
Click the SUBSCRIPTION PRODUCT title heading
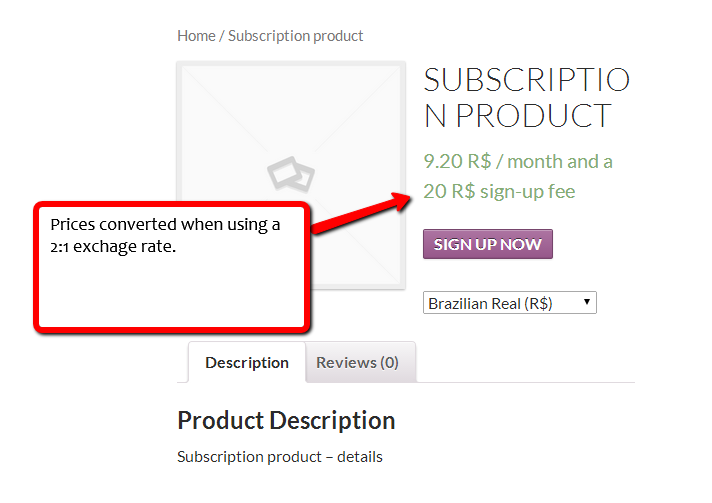pyautogui.click(x=527, y=98)
